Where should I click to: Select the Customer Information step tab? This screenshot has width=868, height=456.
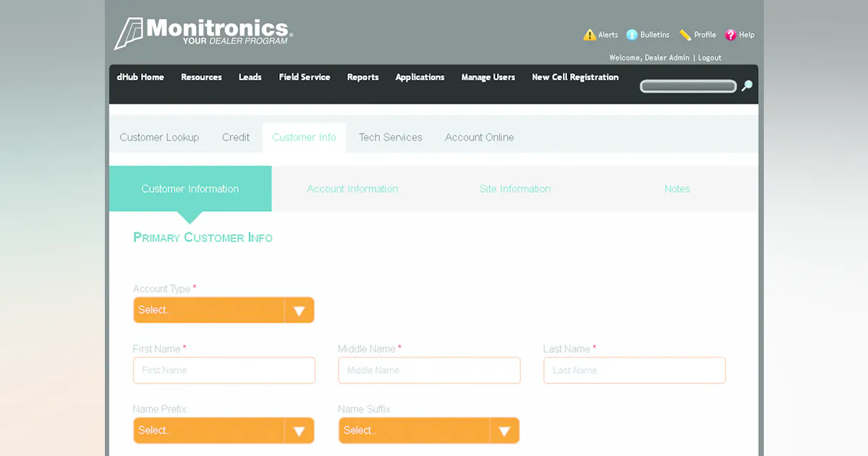(x=190, y=189)
